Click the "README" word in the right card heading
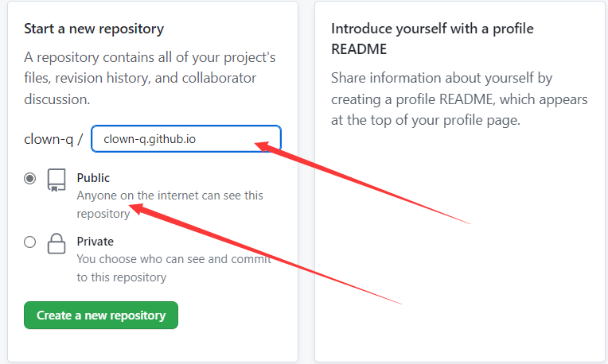This screenshot has height=364, width=608. tap(359, 49)
